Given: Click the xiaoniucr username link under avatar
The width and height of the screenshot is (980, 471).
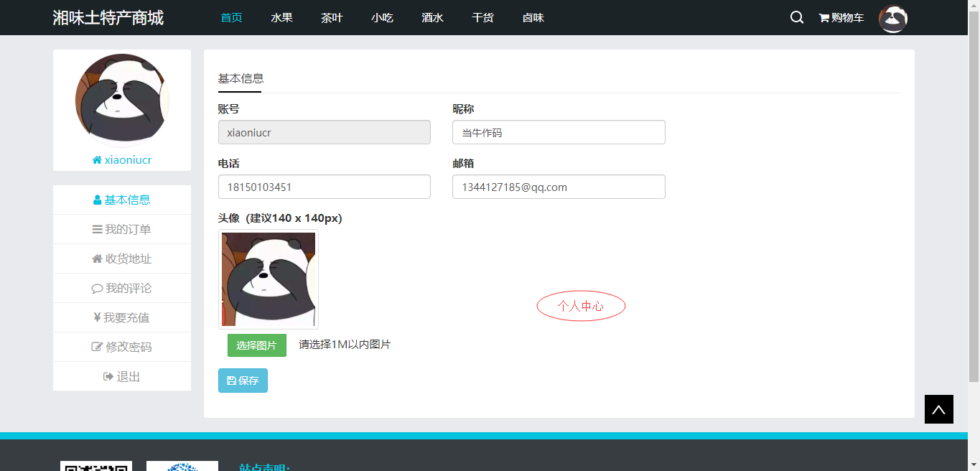Looking at the screenshot, I should point(122,159).
